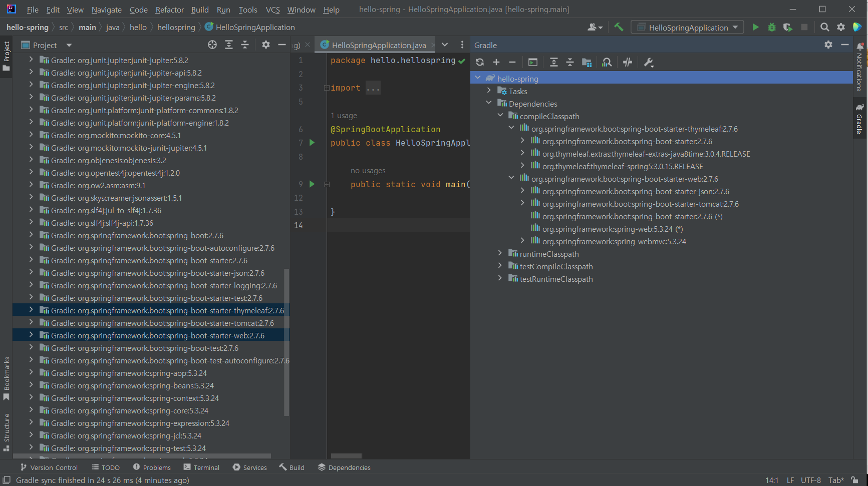Click the run gutter icon at line 7
This screenshot has width=868, height=486.
coord(312,143)
